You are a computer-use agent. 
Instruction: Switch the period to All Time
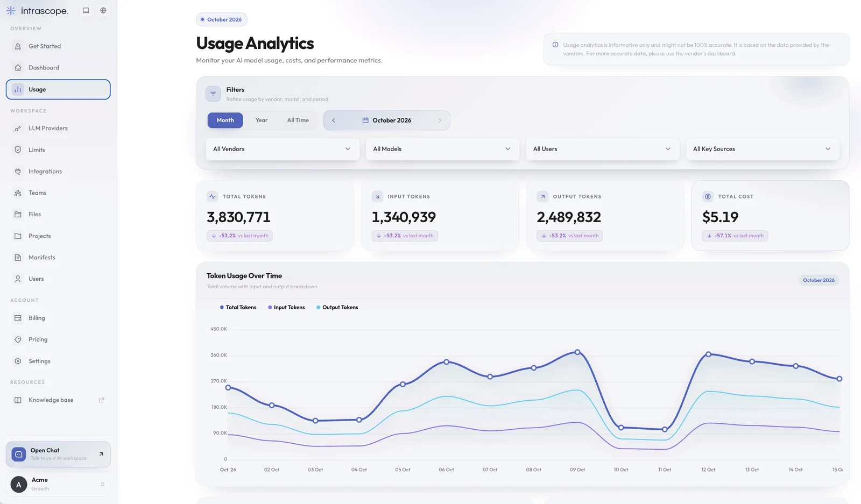click(x=298, y=120)
